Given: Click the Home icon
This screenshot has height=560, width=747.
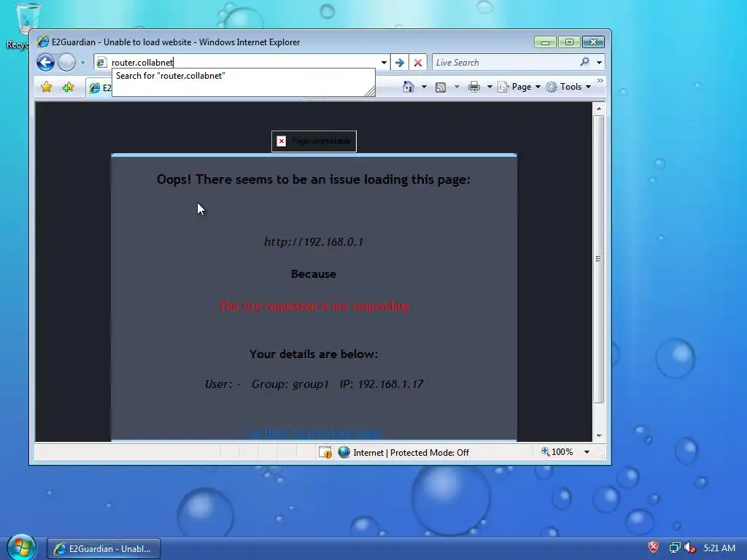Looking at the screenshot, I should (x=409, y=87).
